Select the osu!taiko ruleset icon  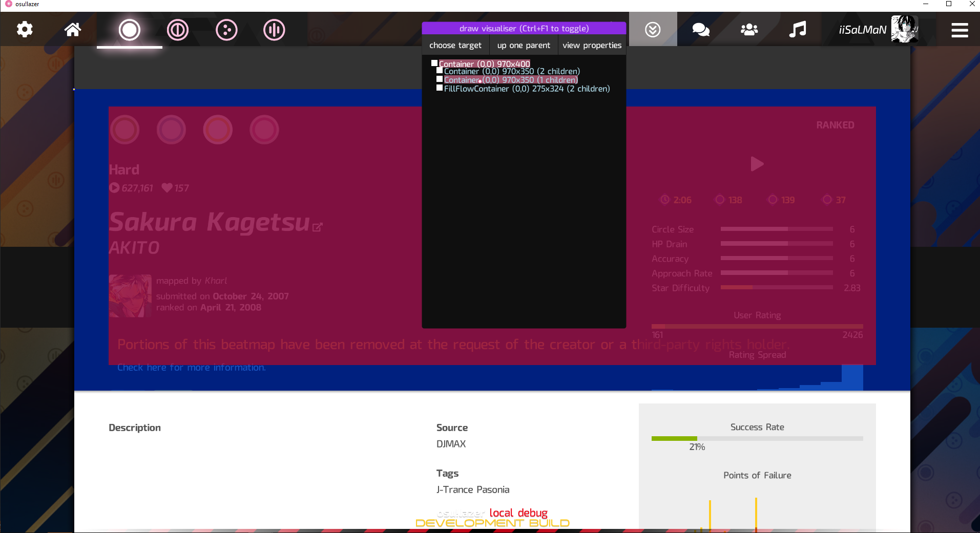177,30
